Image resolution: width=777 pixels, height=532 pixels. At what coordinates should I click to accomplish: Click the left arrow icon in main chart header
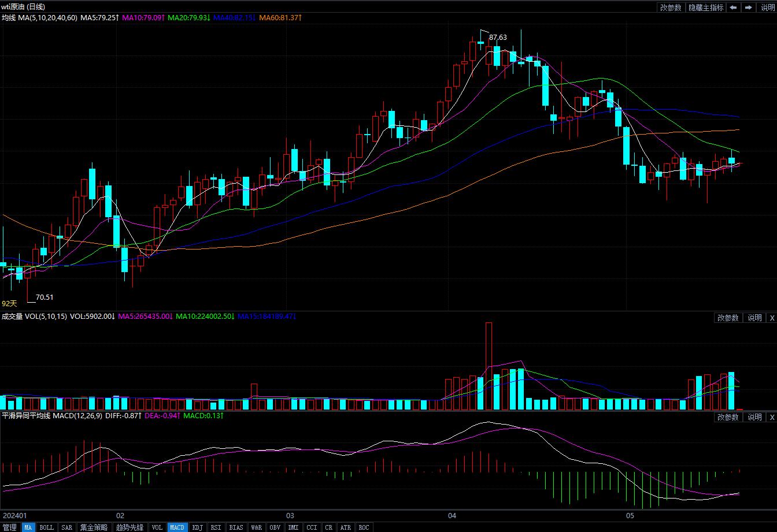(x=734, y=8)
